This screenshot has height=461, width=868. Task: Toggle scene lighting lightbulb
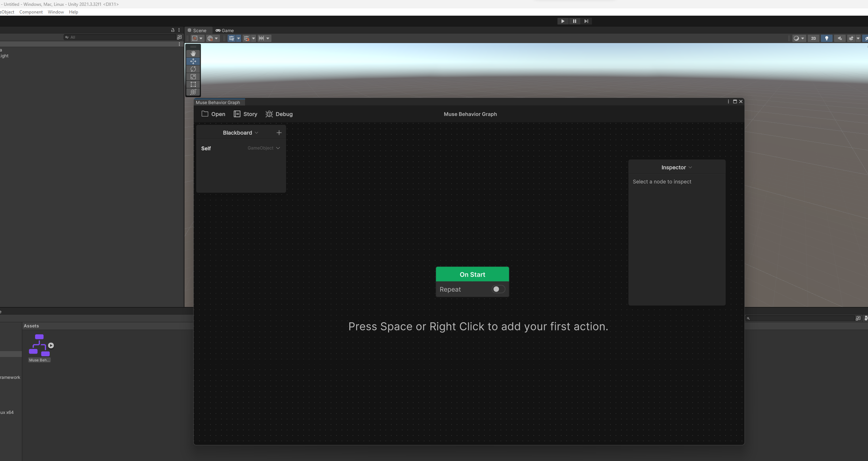[x=827, y=38]
